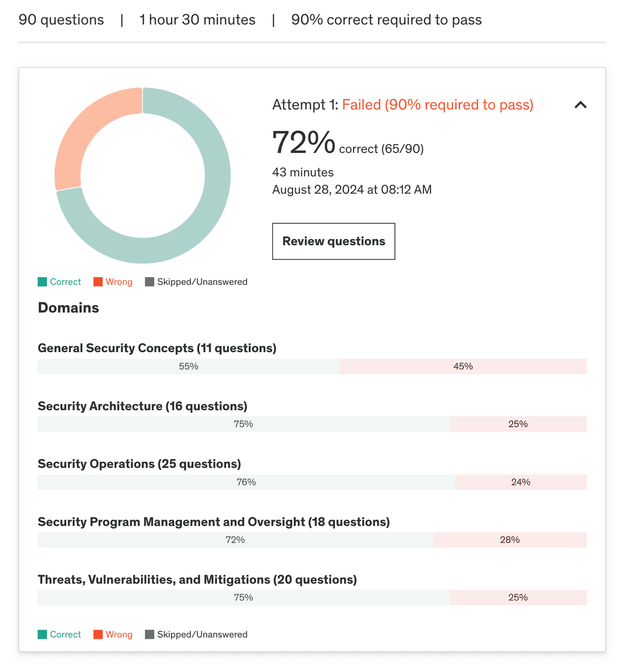Click the Domains section heading

68,308
